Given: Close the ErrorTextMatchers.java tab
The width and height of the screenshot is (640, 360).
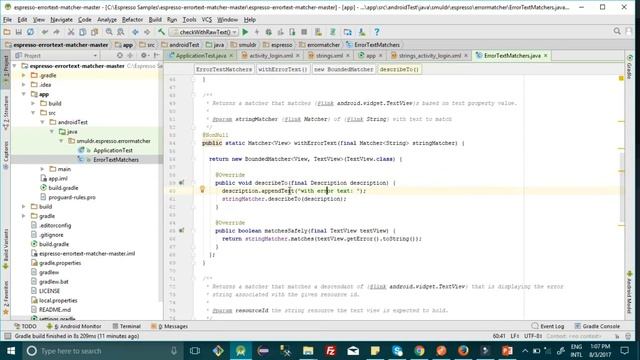Looking at the screenshot, I should 546,56.
